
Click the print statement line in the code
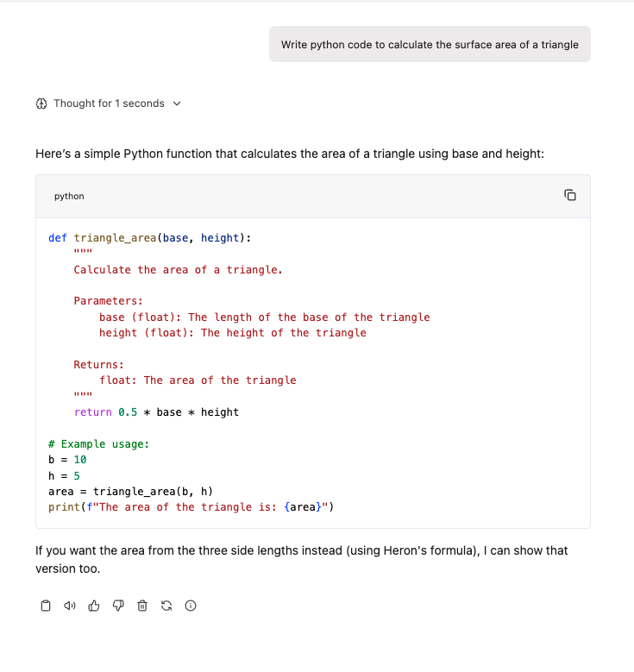(x=191, y=507)
